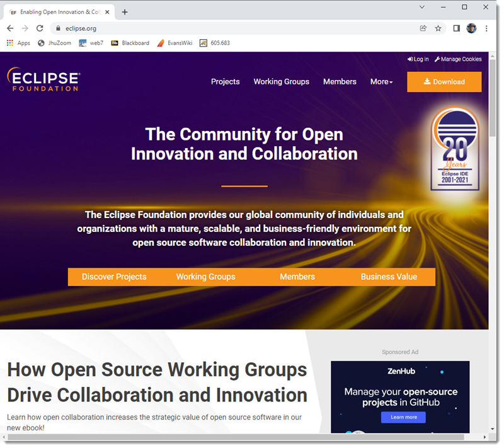Viewport: 504px width, 448px height.
Task: Click the How Open Source Working Groups heading
Action: [157, 382]
